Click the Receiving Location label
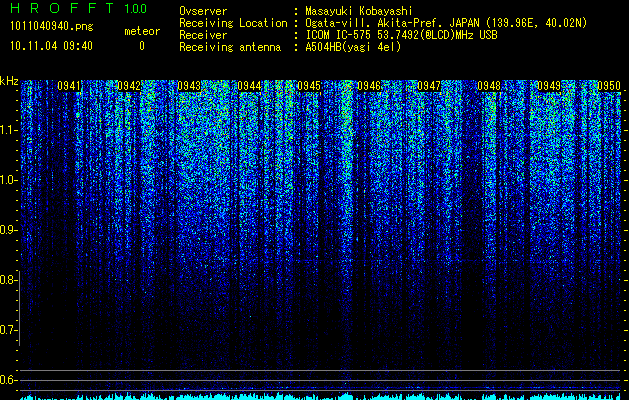Screen dimensions: 629x400 [x=233, y=23]
